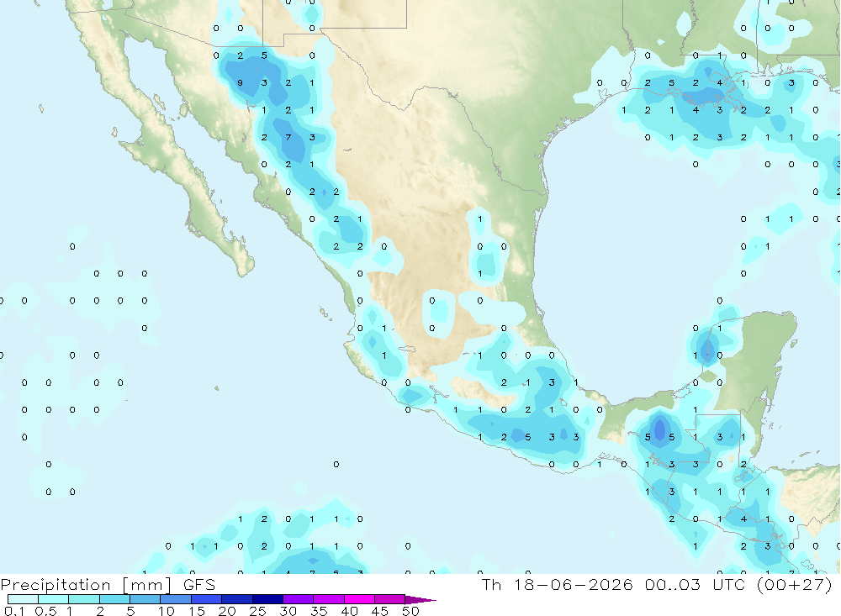Click the 20–25 mm legend color swatch
The height and width of the screenshot is (616, 841).
click(237, 599)
